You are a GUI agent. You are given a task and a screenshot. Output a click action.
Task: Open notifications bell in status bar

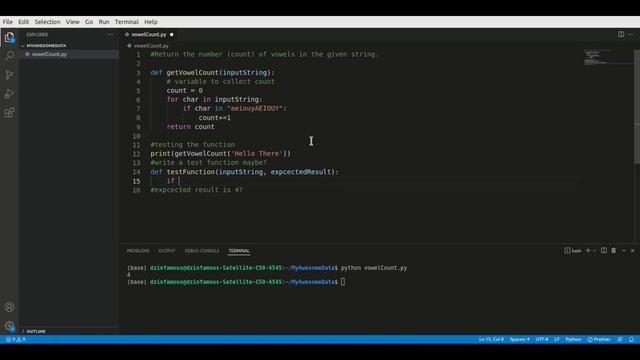click(x=631, y=340)
